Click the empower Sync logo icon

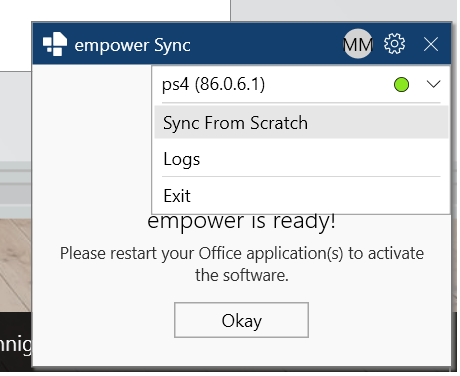[x=55, y=44]
